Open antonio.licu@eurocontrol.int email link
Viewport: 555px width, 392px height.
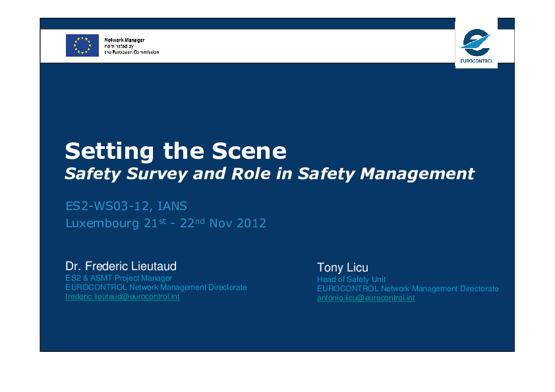(x=366, y=298)
